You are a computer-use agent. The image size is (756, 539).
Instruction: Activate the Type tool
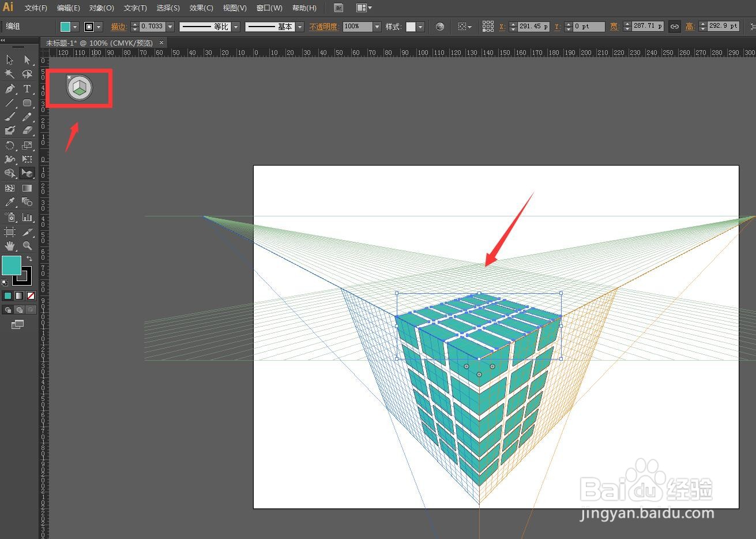pyautogui.click(x=27, y=89)
